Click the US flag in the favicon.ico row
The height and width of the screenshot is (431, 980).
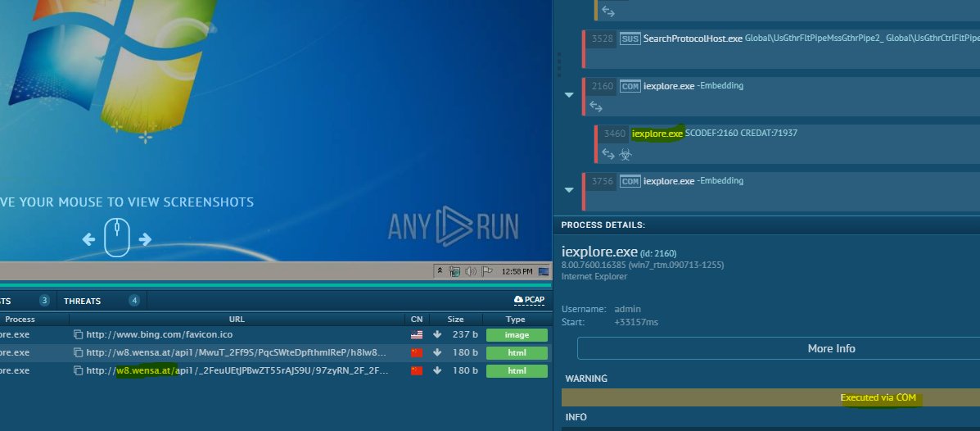pos(417,334)
